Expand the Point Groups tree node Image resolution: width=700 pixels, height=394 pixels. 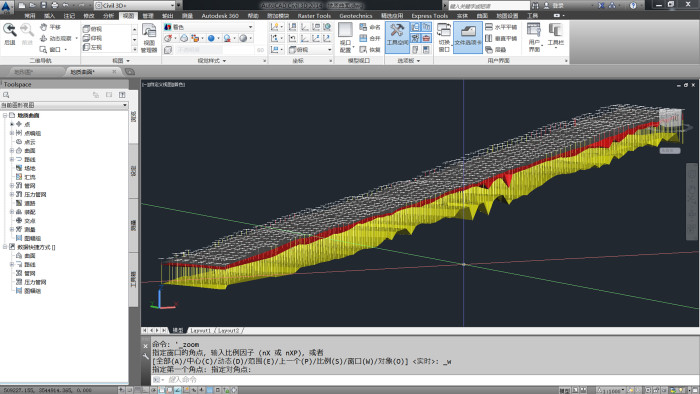[x=12, y=133]
